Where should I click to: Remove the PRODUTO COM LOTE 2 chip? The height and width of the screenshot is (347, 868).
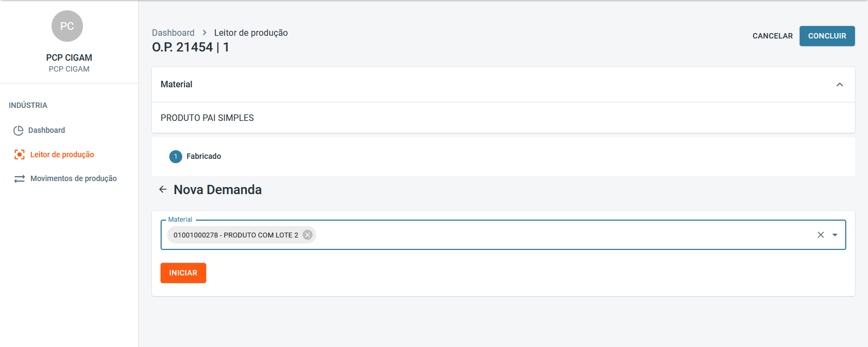308,235
